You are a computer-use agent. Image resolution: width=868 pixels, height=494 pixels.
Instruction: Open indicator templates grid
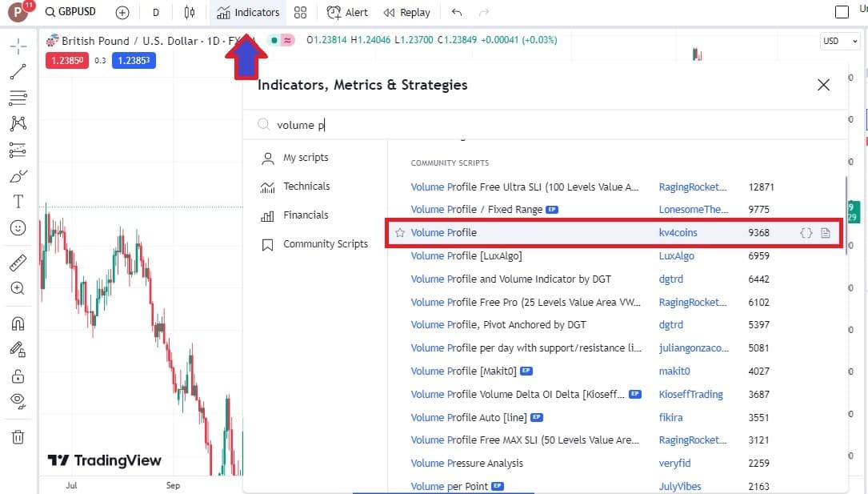coord(300,12)
